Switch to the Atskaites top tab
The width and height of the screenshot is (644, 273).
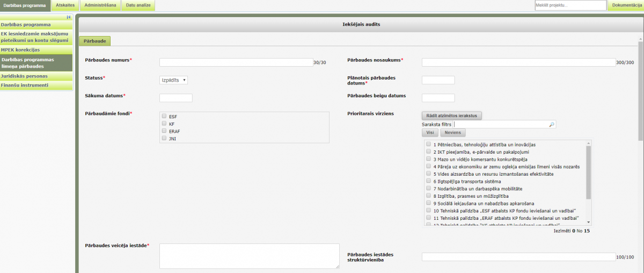65,5
